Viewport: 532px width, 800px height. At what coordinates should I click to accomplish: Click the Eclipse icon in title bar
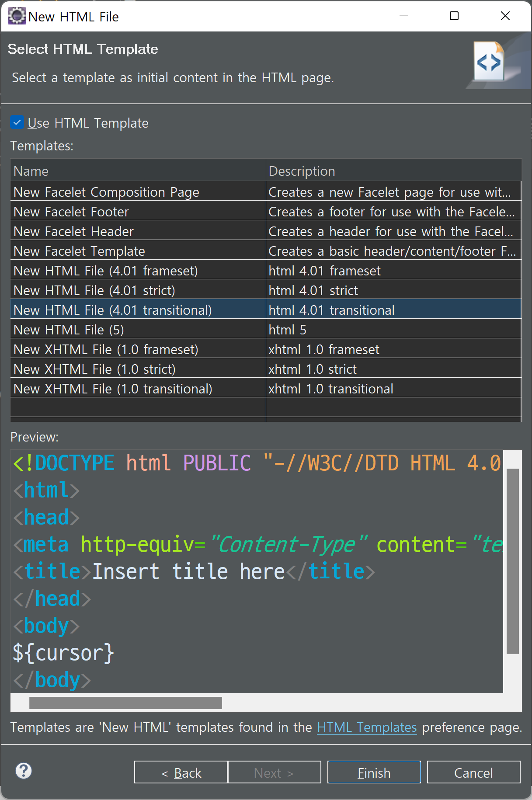click(17, 16)
